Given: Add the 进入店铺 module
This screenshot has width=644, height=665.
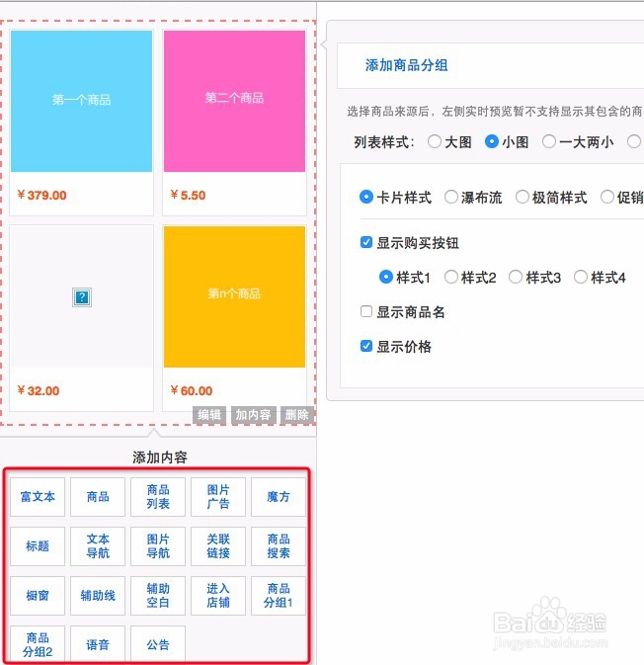Looking at the screenshot, I should coord(218,596).
